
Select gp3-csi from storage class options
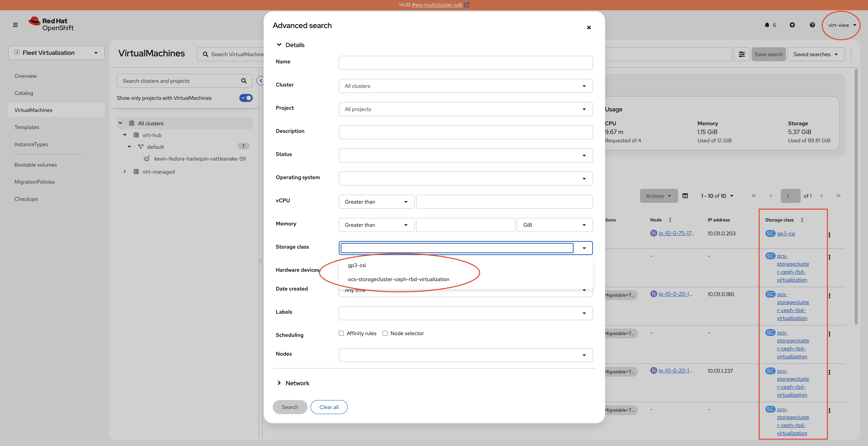point(357,265)
